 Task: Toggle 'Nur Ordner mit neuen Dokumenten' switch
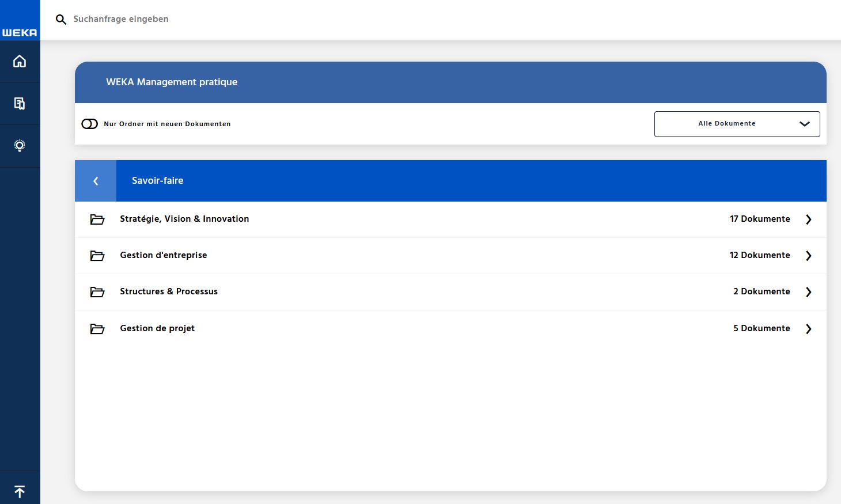(90, 124)
